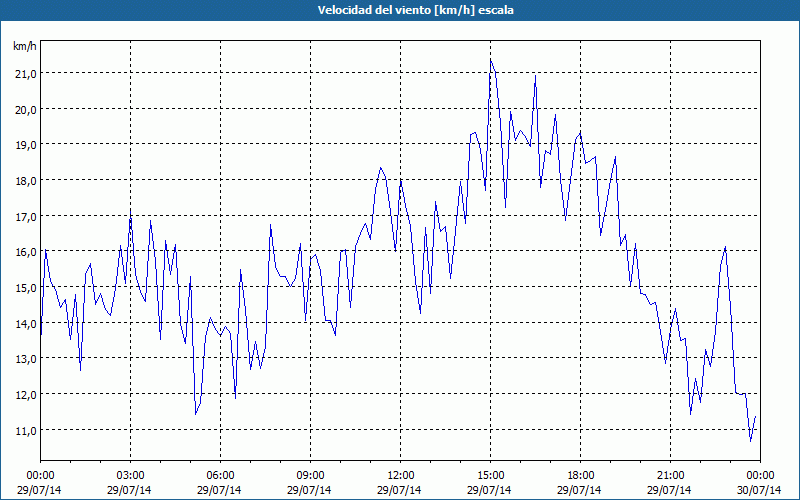
Task: Click the '16,0' y-axis label
Action: [26, 252]
